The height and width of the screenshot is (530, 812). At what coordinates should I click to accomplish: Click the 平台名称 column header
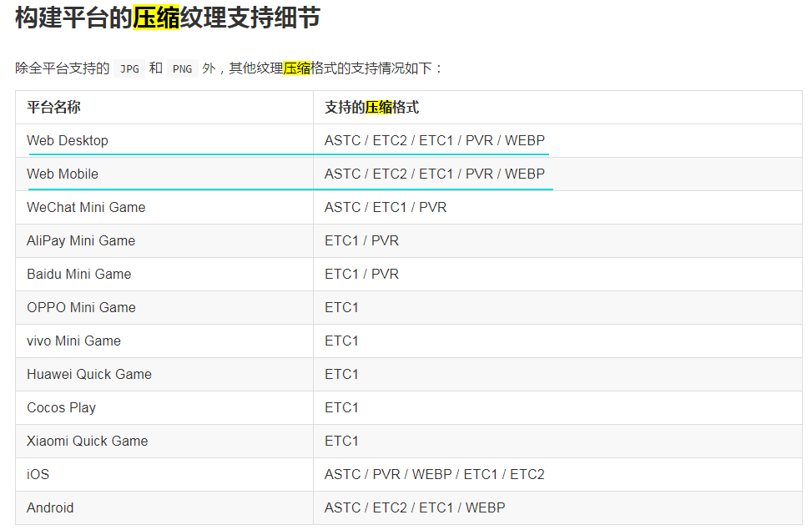tap(54, 108)
